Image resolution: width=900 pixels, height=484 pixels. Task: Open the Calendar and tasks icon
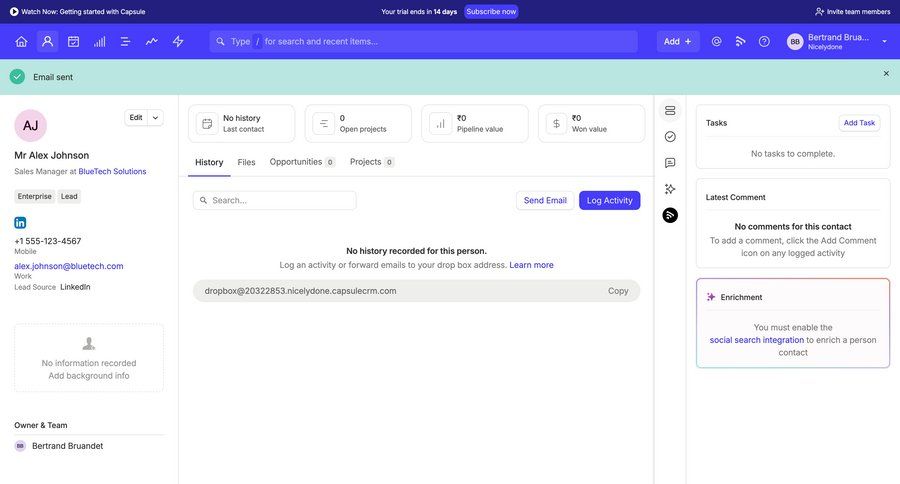coord(73,41)
